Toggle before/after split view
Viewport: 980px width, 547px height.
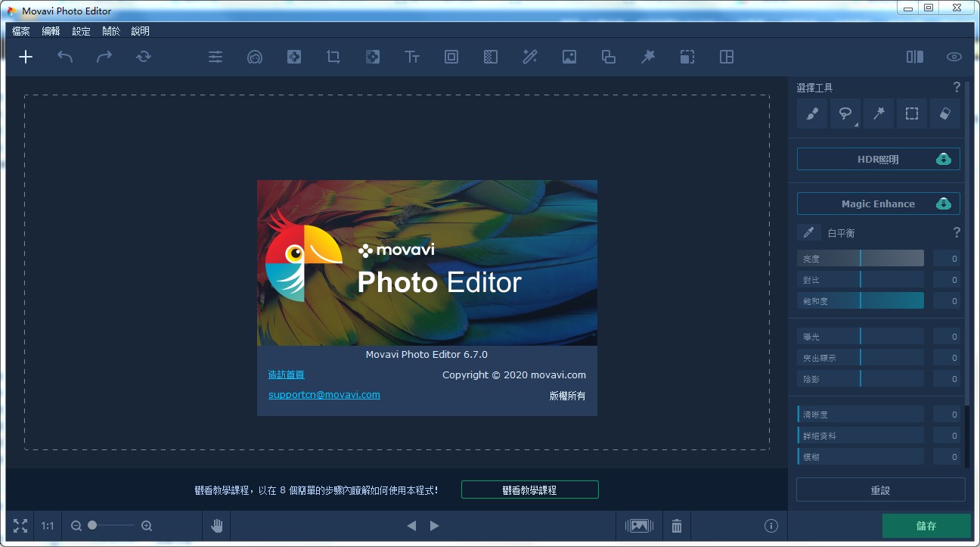tap(915, 57)
